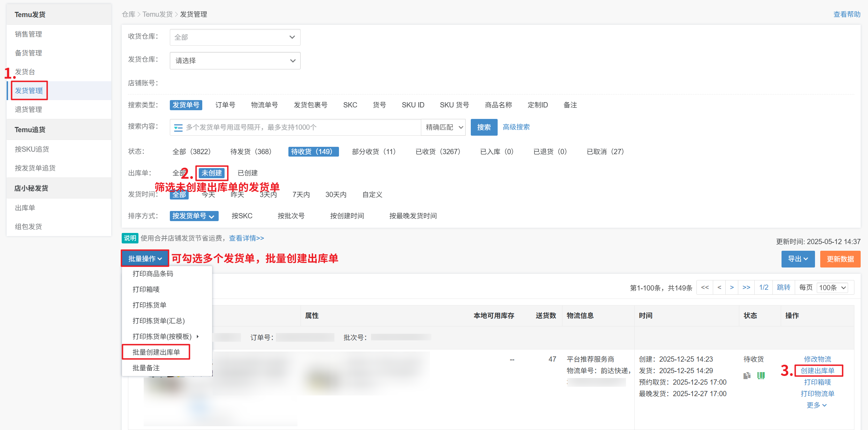Click the green barcode icon

[761, 376]
